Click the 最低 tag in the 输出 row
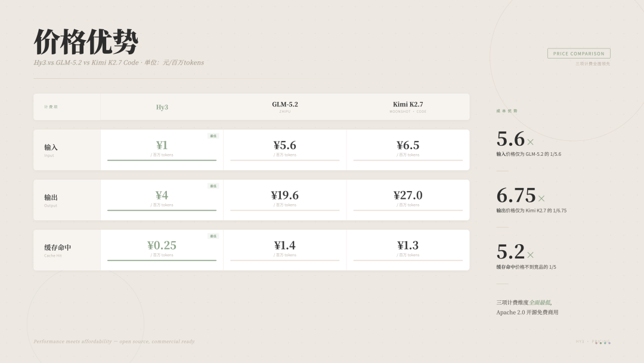Screen dimensions: 644x363 pyautogui.click(x=213, y=186)
